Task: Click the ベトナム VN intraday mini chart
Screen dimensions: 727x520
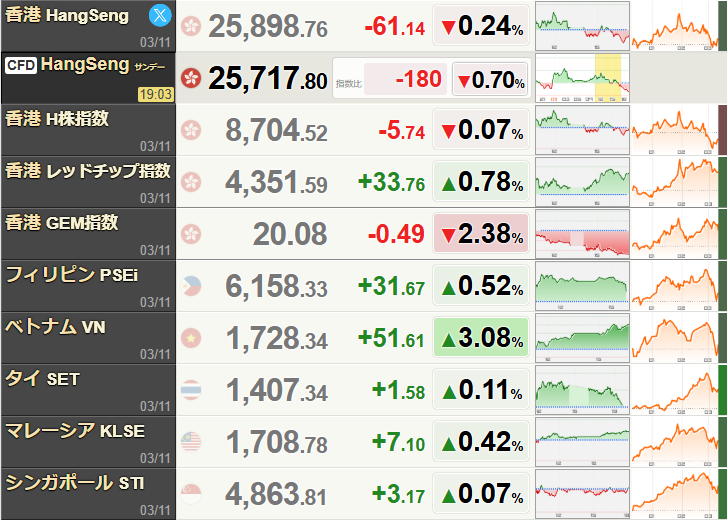Action: (x=582, y=338)
